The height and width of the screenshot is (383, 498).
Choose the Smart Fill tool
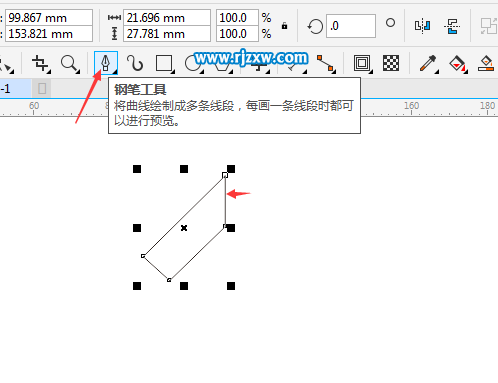click(486, 63)
